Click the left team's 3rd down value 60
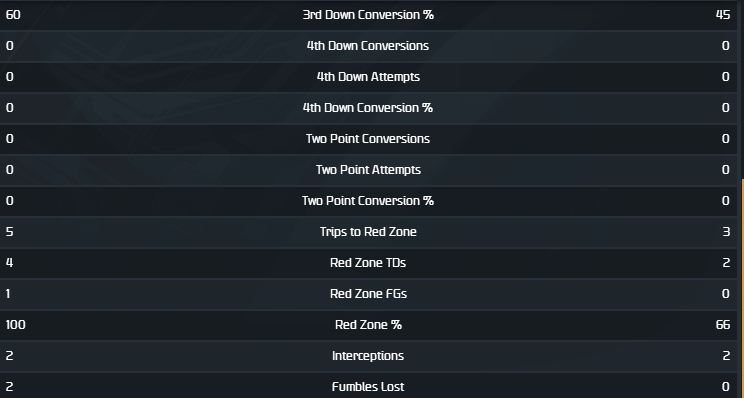Image resolution: width=744 pixels, height=398 pixels. pos(13,15)
